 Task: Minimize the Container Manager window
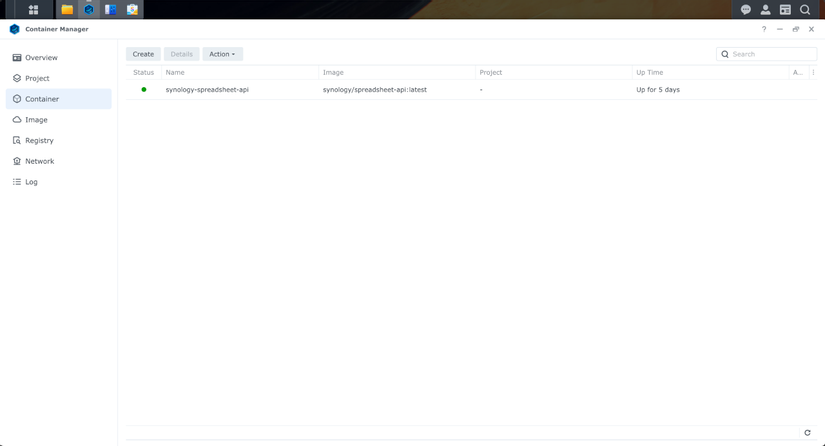[x=780, y=29]
